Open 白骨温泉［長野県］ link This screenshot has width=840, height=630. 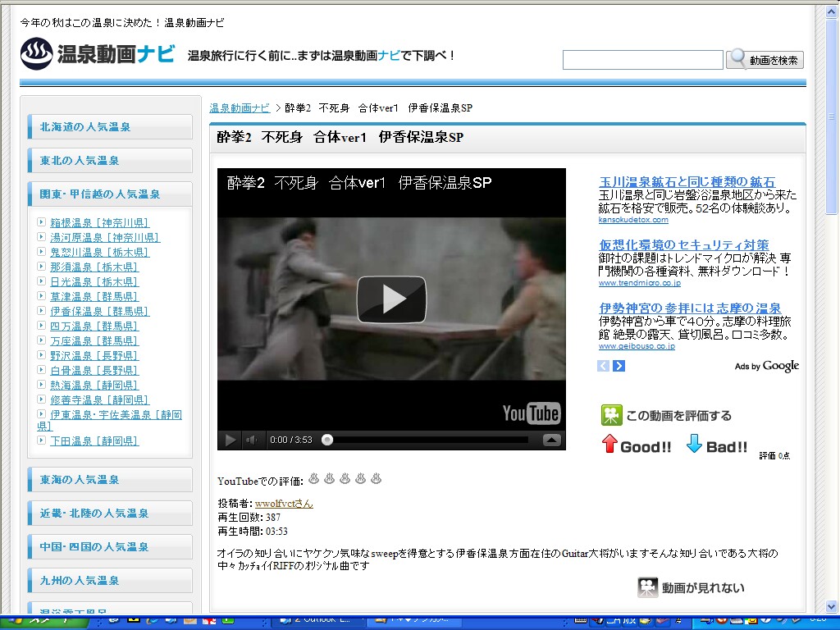point(94,370)
